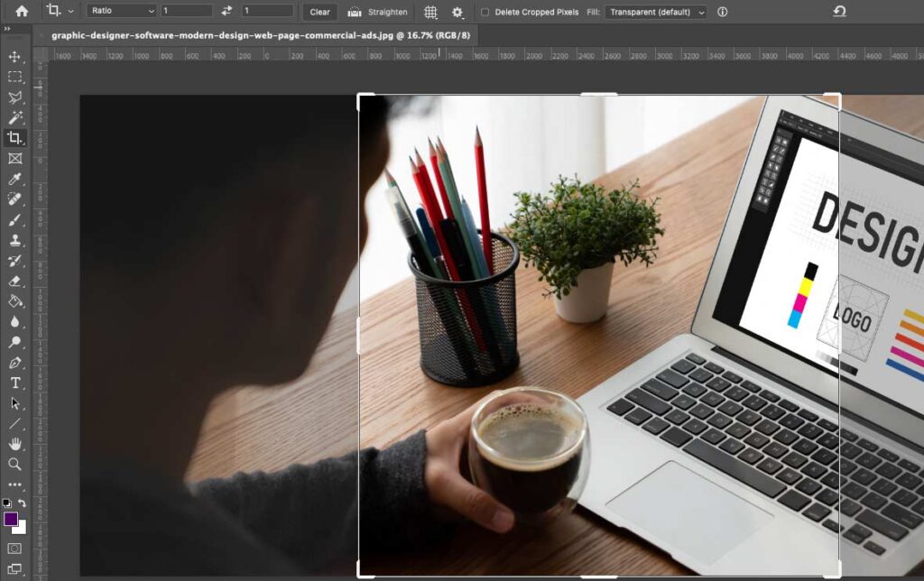Open the crop overlay grid options
This screenshot has width=924, height=581.
pos(430,12)
